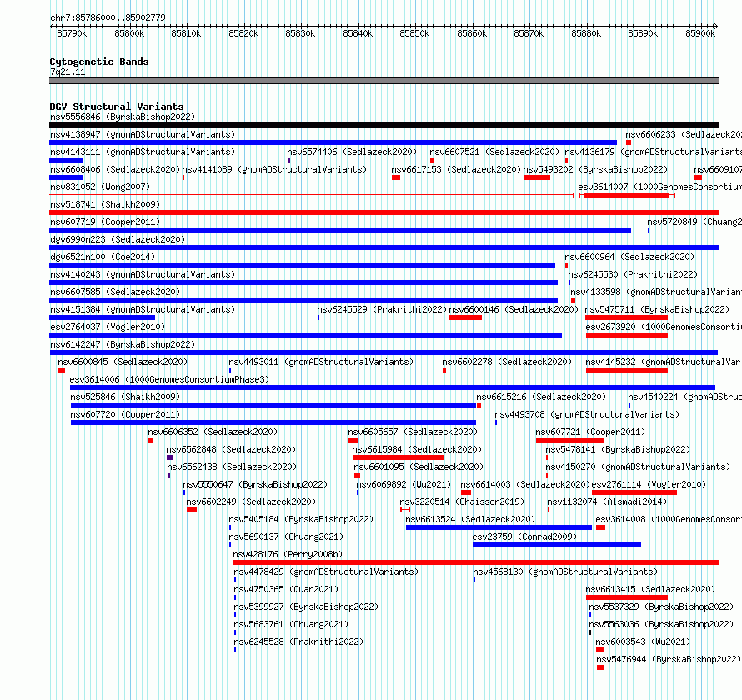Click nsv6574406 (Sedlazeck2020) label
Viewport: 742px width, 700px height.
click(x=352, y=152)
